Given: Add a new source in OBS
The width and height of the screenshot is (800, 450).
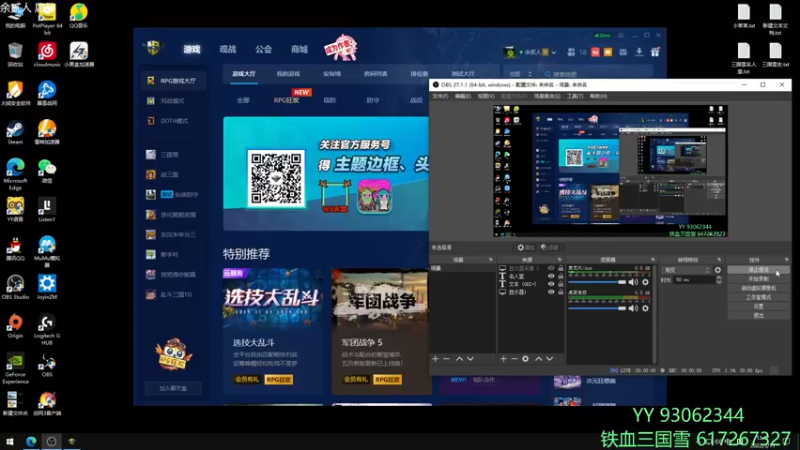Looking at the screenshot, I should point(504,359).
